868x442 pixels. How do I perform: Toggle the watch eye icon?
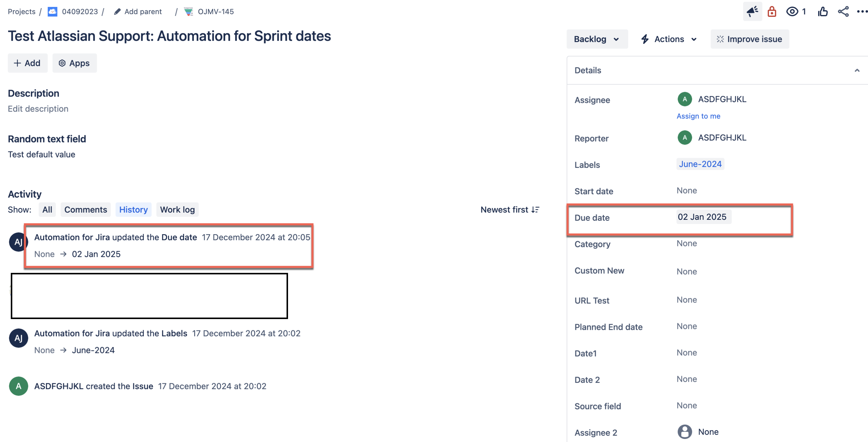[792, 11]
